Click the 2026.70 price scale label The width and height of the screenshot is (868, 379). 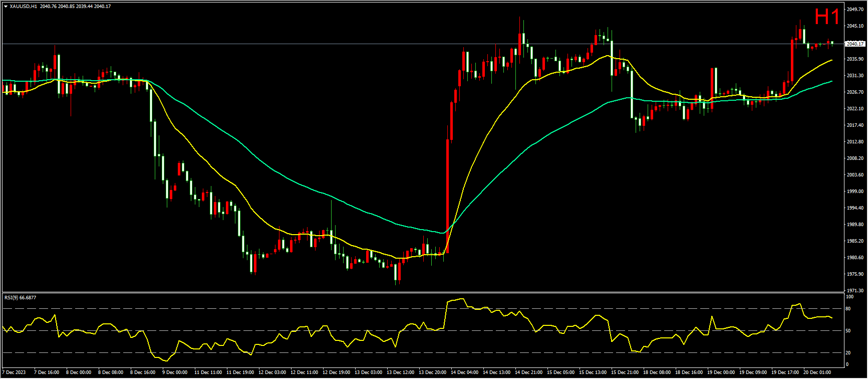[855, 92]
